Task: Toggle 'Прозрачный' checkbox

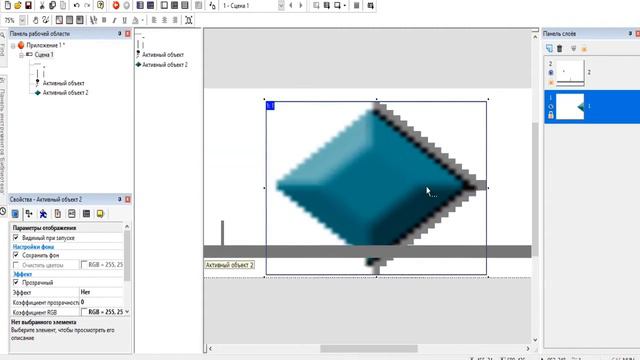Action: pos(16,282)
